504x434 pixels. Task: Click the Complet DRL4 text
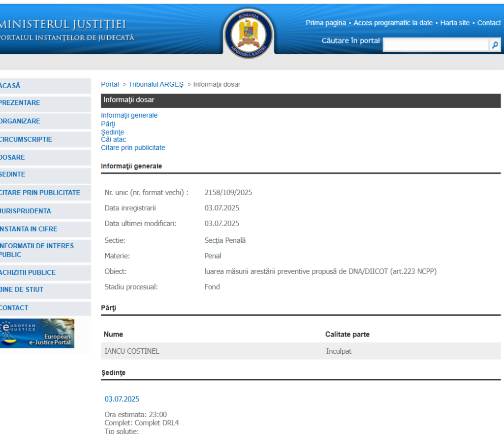(x=142, y=423)
